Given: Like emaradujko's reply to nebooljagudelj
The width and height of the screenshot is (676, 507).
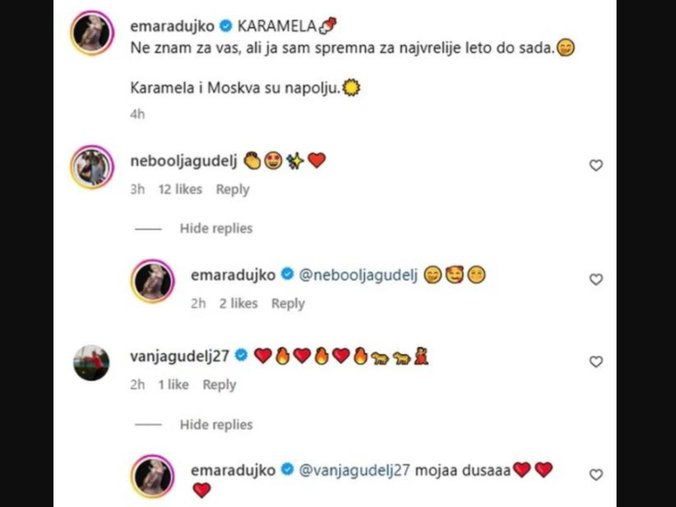Looking at the screenshot, I should pyautogui.click(x=596, y=279).
